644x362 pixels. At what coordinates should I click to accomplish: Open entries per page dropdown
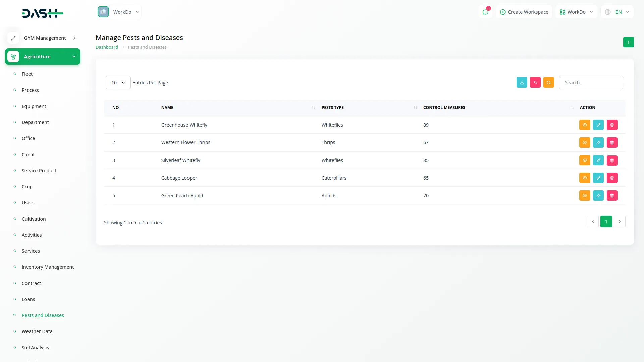click(x=118, y=83)
